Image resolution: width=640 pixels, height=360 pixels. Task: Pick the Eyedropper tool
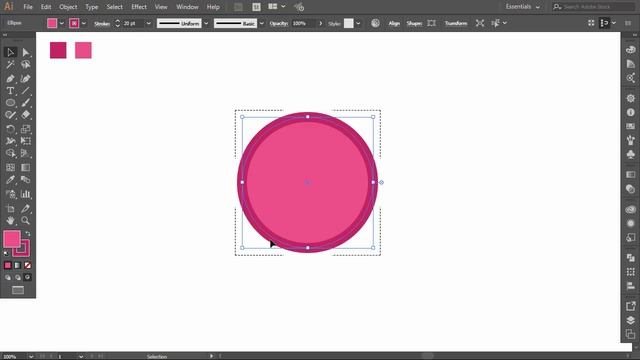tap(10, 180)
